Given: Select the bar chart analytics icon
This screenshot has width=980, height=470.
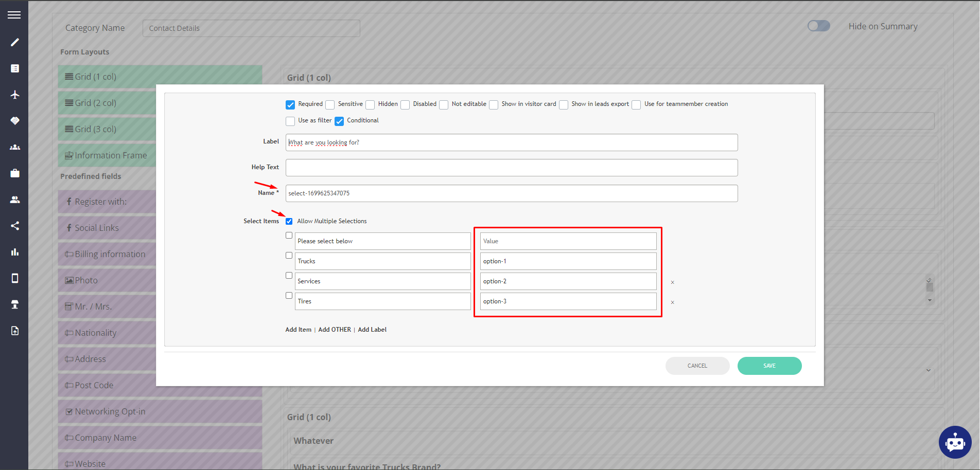Looking at the screenshot, I should tap(14, 252).
